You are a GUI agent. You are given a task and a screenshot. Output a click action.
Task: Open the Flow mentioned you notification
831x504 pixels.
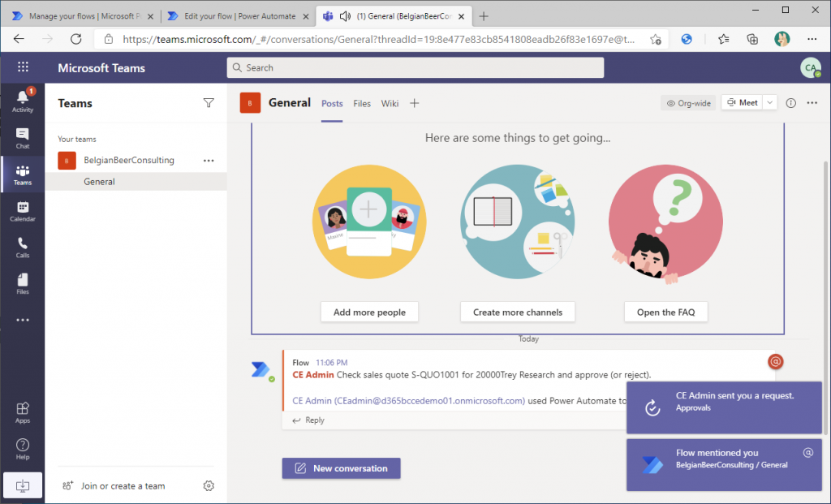tap(724, 465)
